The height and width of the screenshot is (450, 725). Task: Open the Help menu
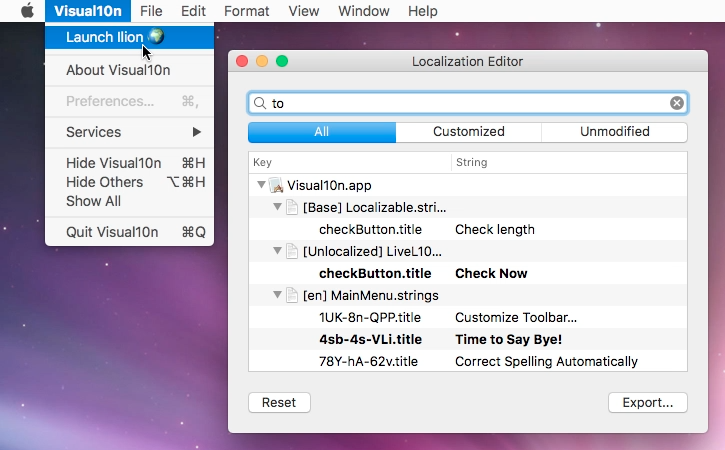click(423, 11)
